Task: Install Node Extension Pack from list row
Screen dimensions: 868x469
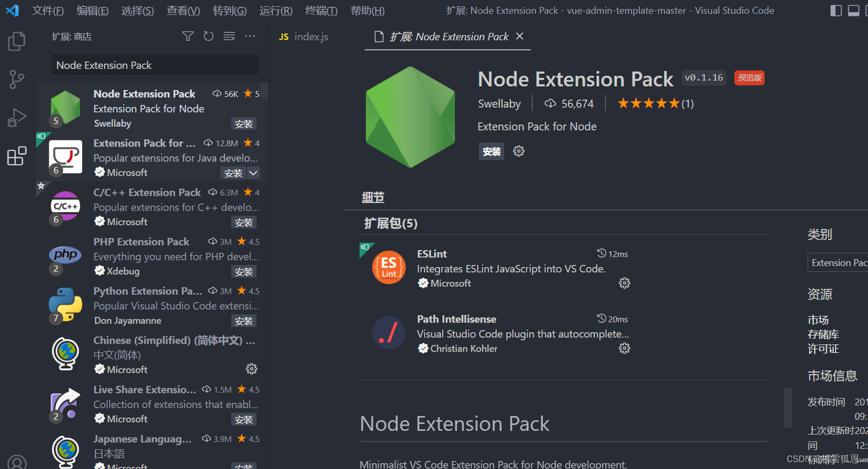Action: click(244, 123)
